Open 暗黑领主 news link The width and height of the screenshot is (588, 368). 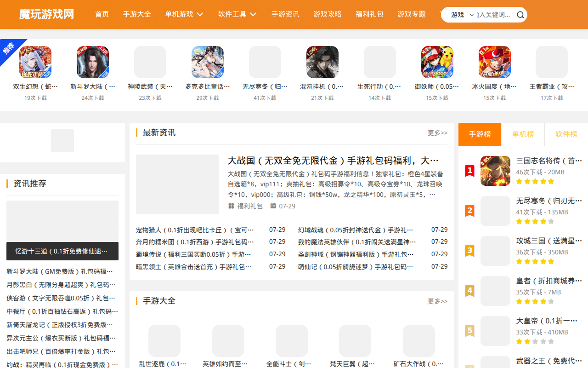(x=194, y=267)
